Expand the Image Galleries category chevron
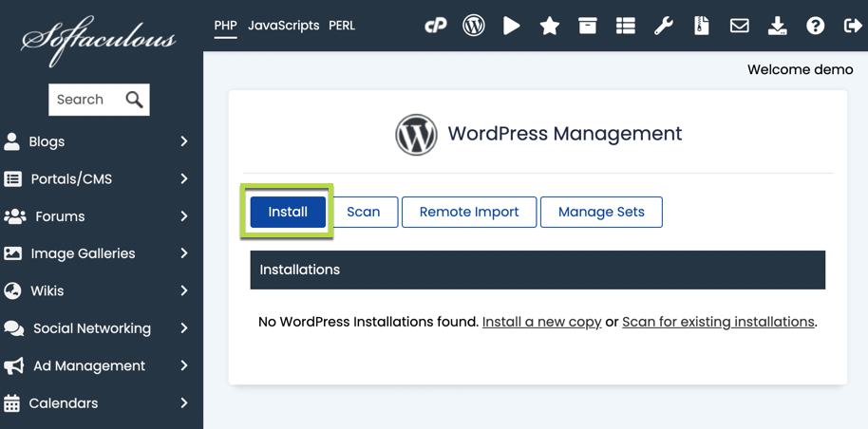This screenshot has height=429, width=868. coord(184,253)
